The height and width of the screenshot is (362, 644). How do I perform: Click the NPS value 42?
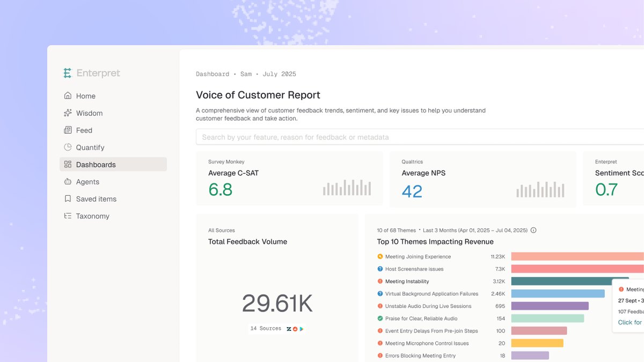(x=412, y=191)
